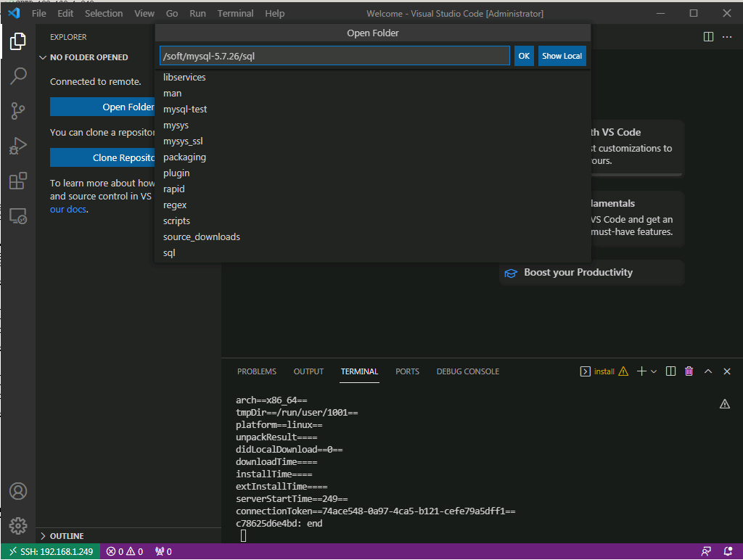Select scripts folder in list

373,221
